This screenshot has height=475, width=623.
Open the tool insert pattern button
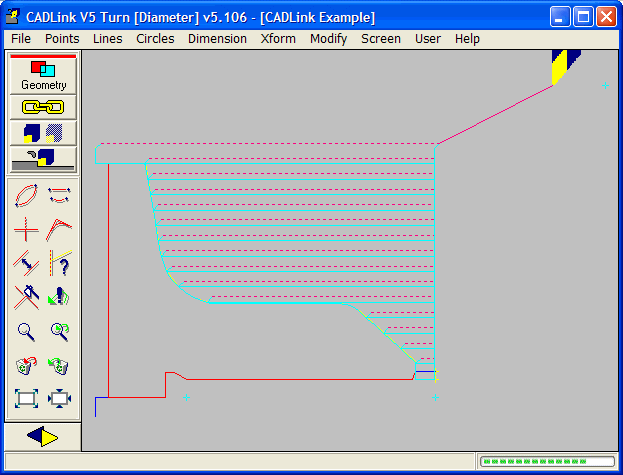[43, 133]
